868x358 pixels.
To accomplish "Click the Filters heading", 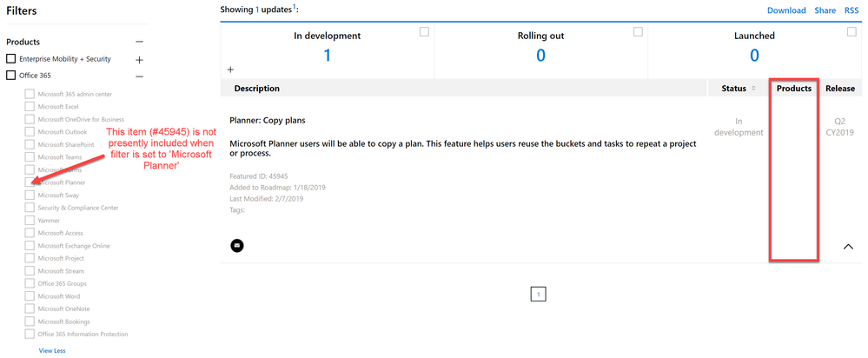I will tap(22, 10).
